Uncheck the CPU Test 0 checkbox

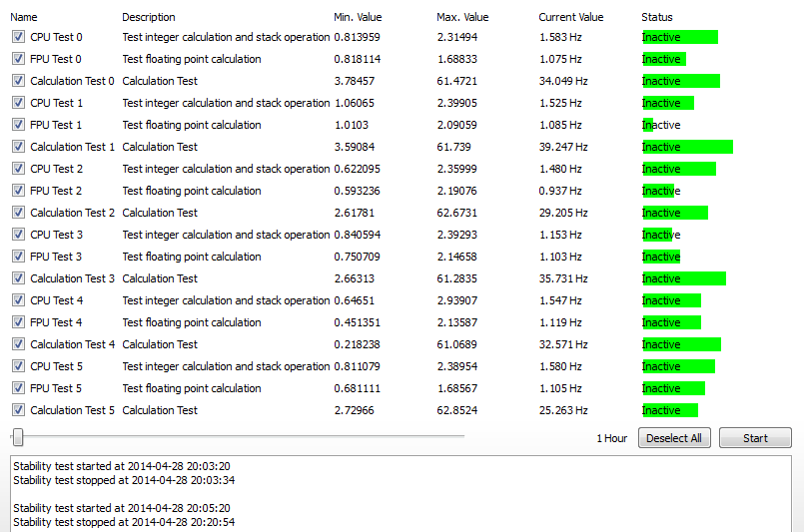18,37
